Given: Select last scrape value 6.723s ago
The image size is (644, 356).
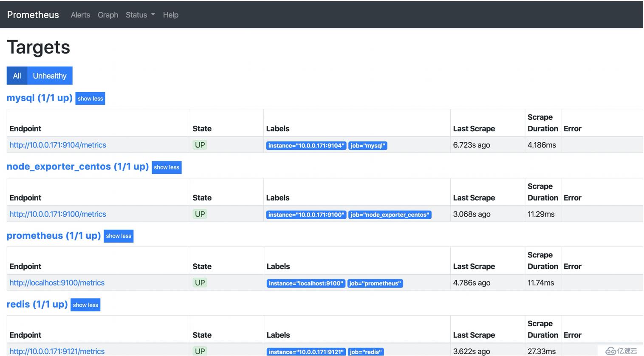Looking at the screenshot, I should tap(472, 145).
